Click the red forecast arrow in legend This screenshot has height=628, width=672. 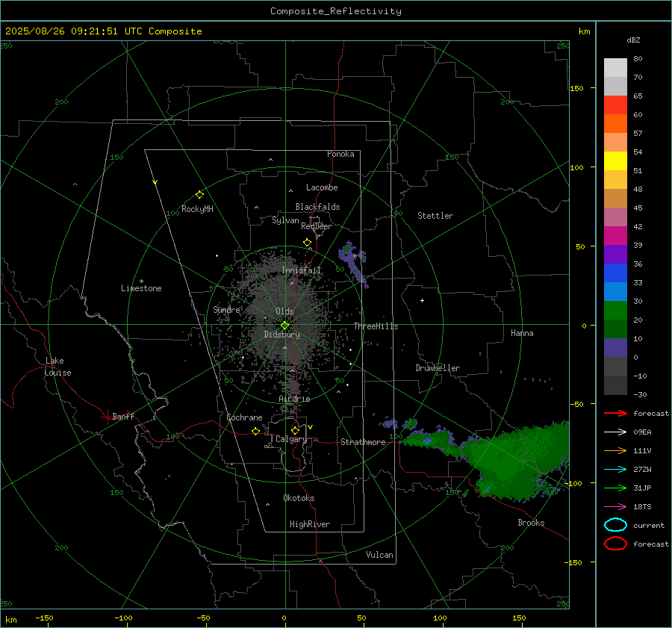(x=615, y=413)
